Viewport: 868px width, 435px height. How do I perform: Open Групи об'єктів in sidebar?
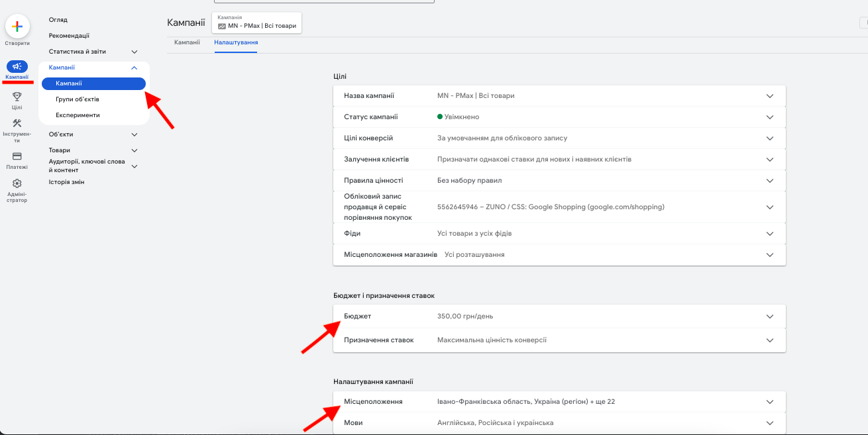tap(78, 99)
